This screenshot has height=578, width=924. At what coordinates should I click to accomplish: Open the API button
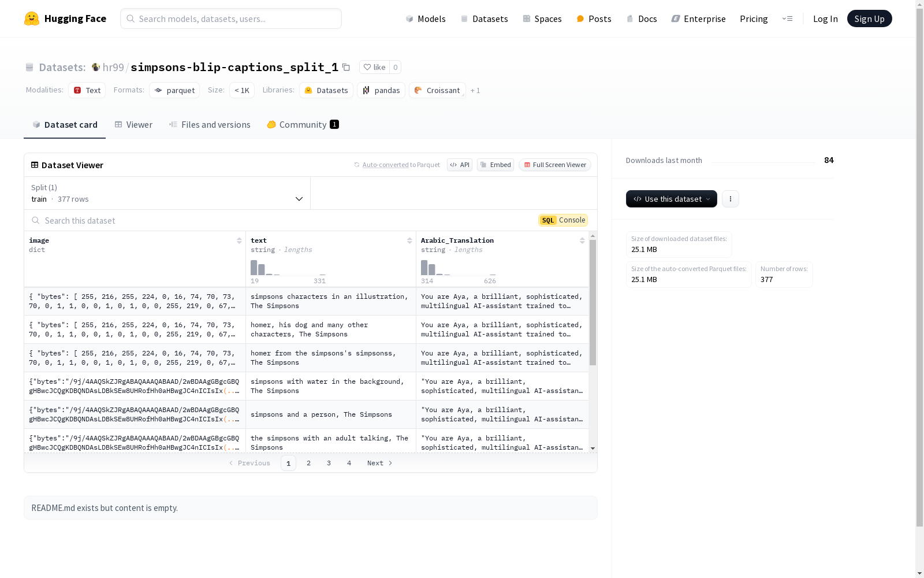pos(460,165)
